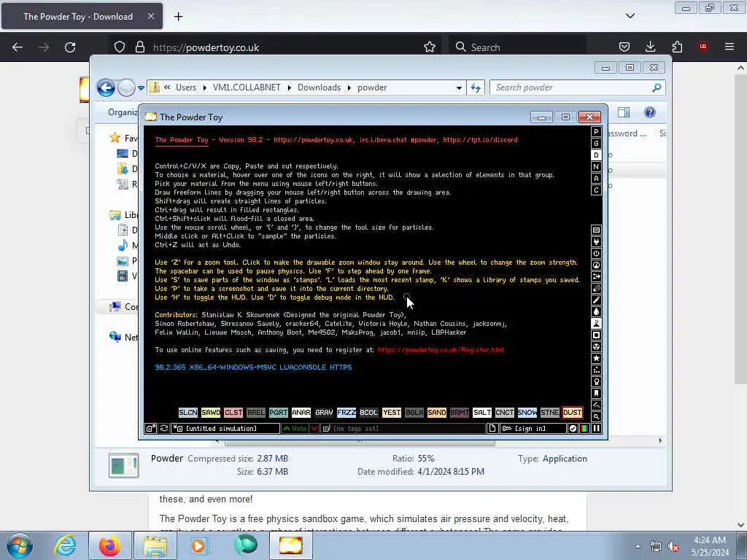
Task: Click the element Search magnifier icon
Action: (596, 416)
